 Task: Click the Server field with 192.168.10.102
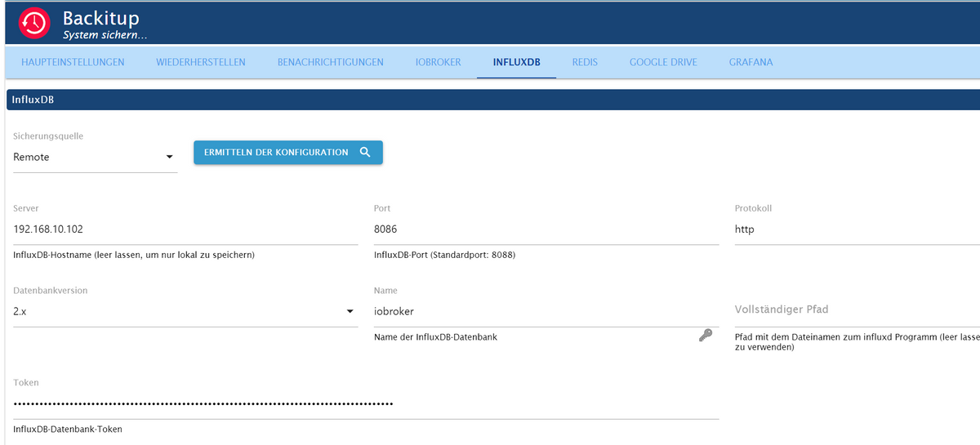[185, 229]
